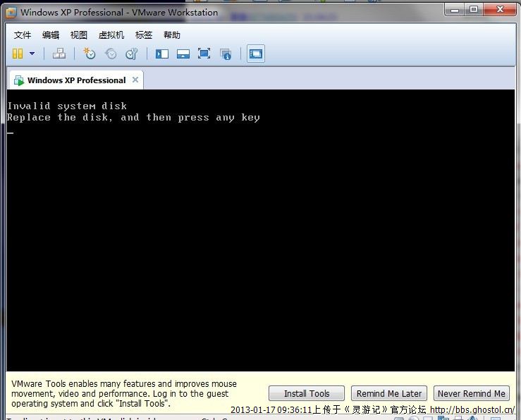The image size is (521, 420).
Task: Click the Revert to snapshot icon
Action: click(x=111, y=54)
